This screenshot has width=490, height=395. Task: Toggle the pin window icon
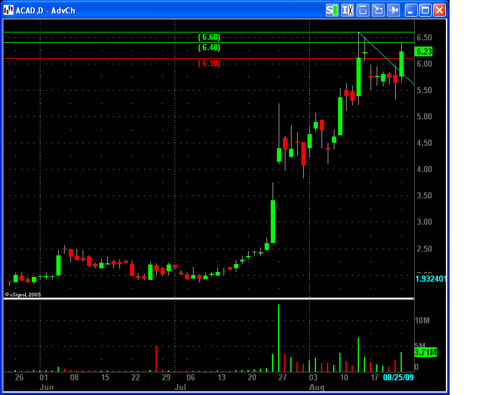point(393,10)
